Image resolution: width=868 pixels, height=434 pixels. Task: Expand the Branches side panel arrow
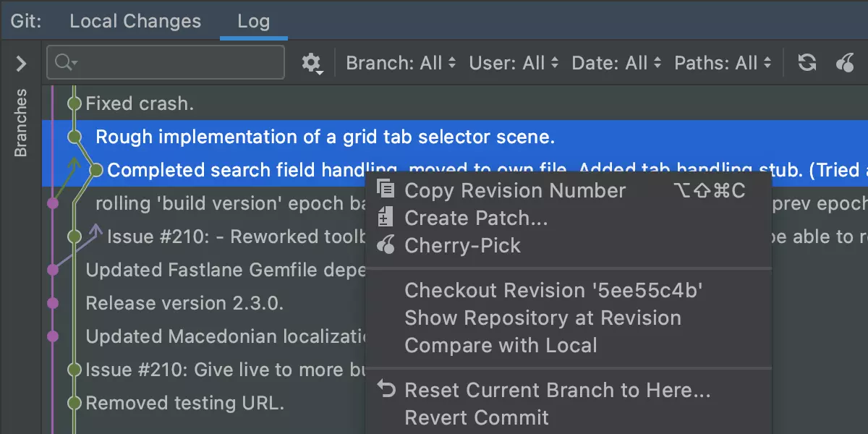tap(21, 64)
